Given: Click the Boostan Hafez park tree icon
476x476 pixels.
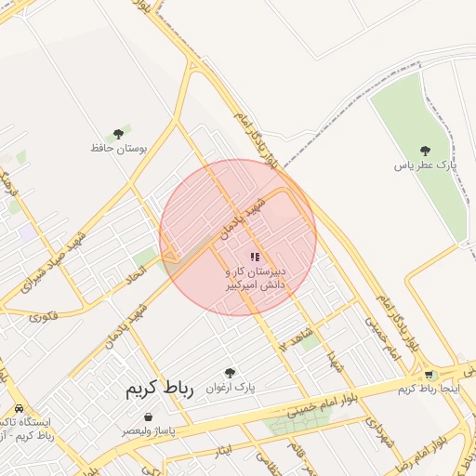Looking at the screenshot, I should pyautogui.click(x=118, y=134).
